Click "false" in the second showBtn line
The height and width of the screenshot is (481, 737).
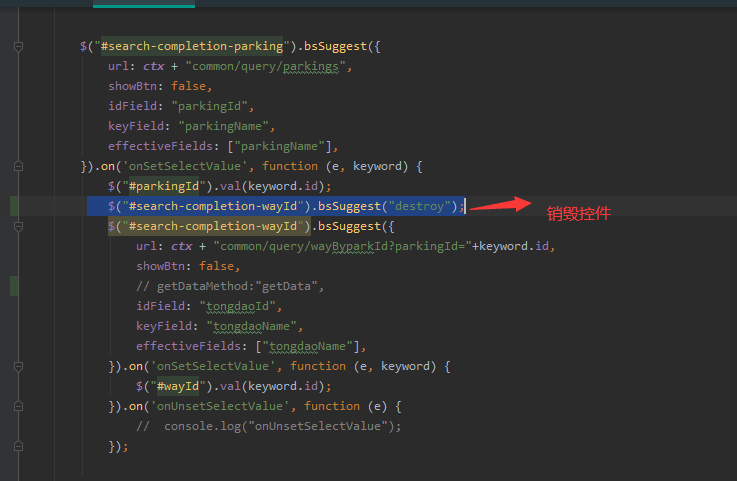217,266
